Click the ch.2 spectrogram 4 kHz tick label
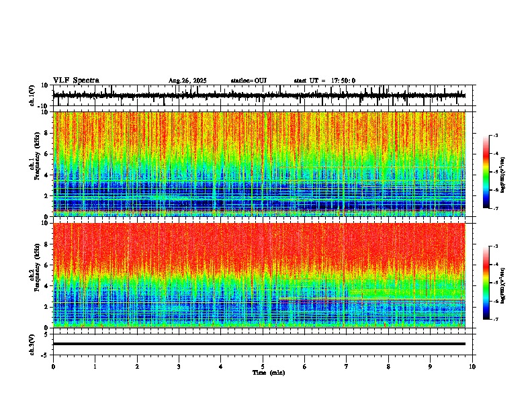 click(47, 286)
